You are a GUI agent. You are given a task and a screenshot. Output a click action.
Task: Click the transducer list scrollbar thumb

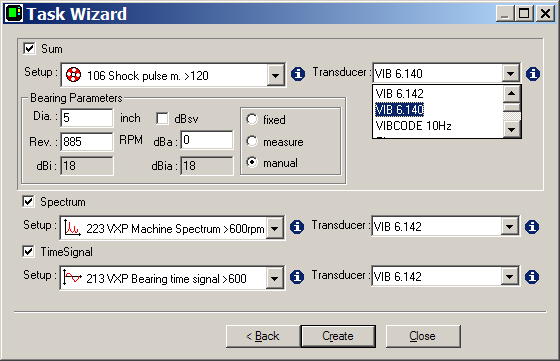coord(511,107)
